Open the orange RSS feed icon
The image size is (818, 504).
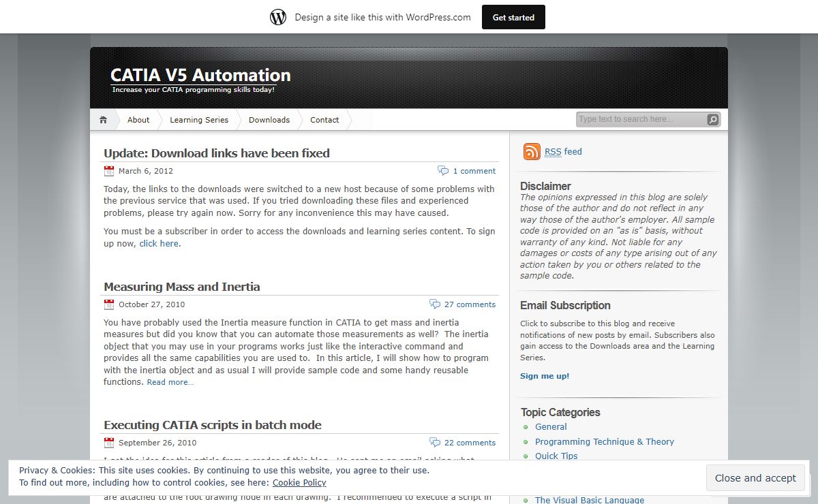click(x=532, y=152)
